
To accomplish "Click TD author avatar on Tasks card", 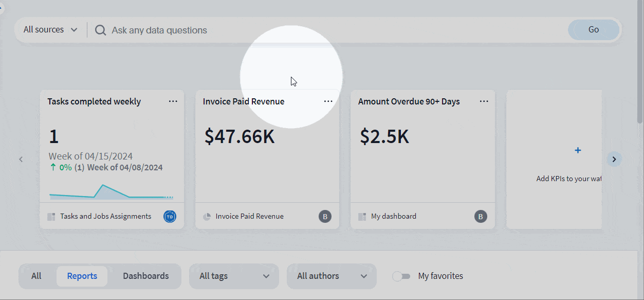I will (170, 217).
